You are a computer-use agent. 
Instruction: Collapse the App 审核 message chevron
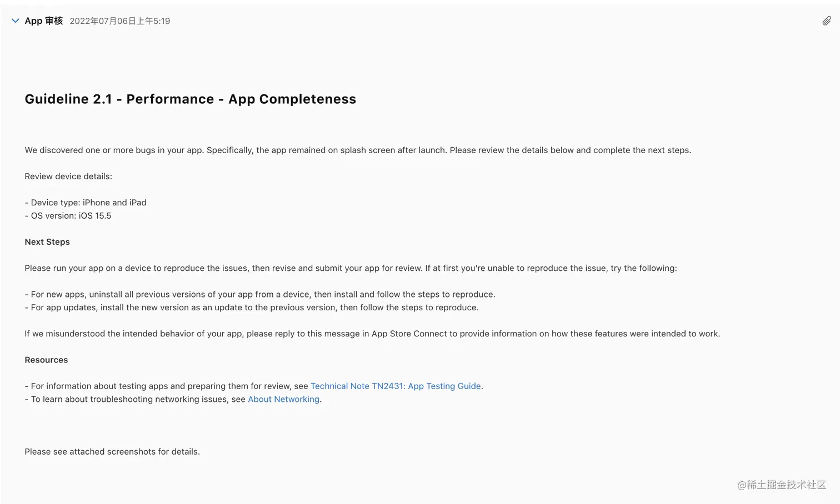pos(16,21)
